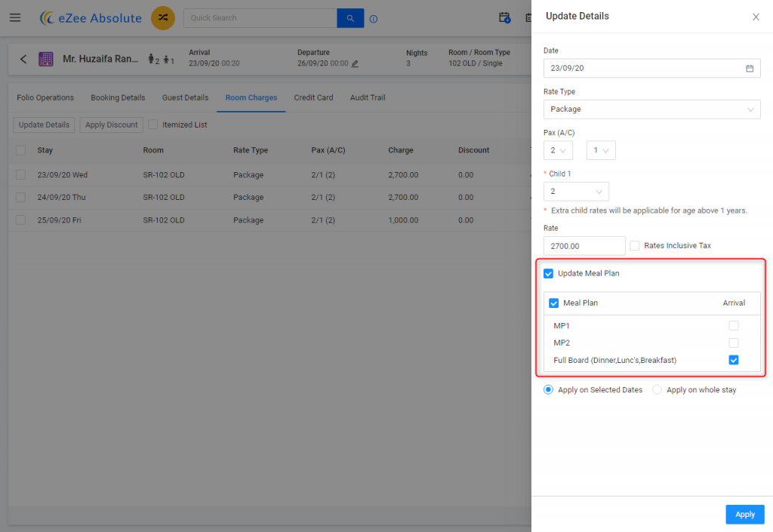Image resolution: width=773 pixels, height=532 pixels.
Task: Click the add reservation calendar icon
Action: [504, 18]
